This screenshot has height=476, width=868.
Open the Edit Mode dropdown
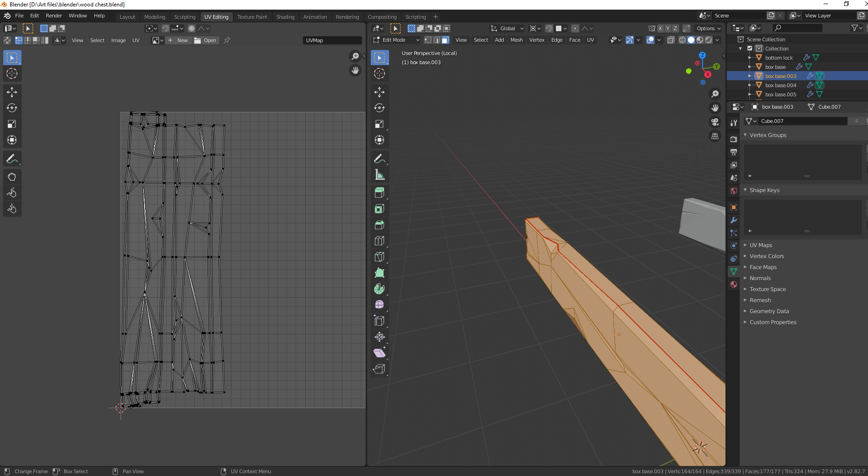click(396, 40)
